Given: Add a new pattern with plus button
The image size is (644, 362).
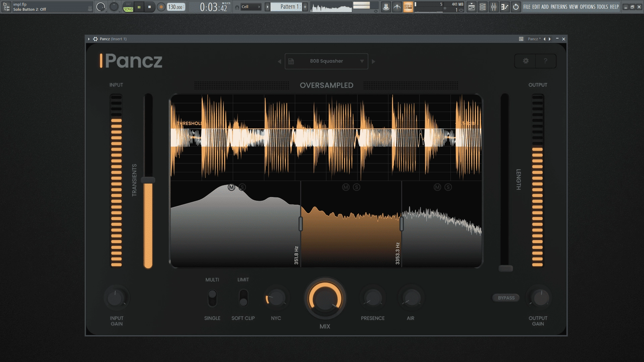Looking at the screenshot, I should pos(305,7).
